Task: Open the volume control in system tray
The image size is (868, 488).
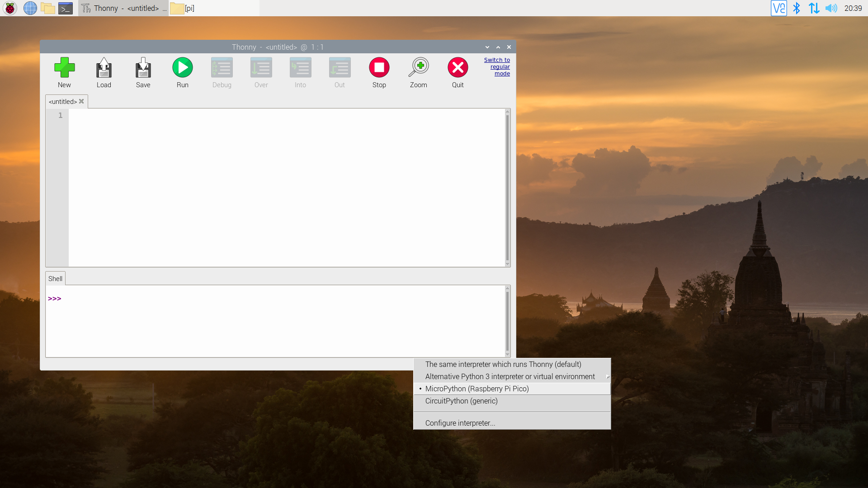Action: [831, 8]
